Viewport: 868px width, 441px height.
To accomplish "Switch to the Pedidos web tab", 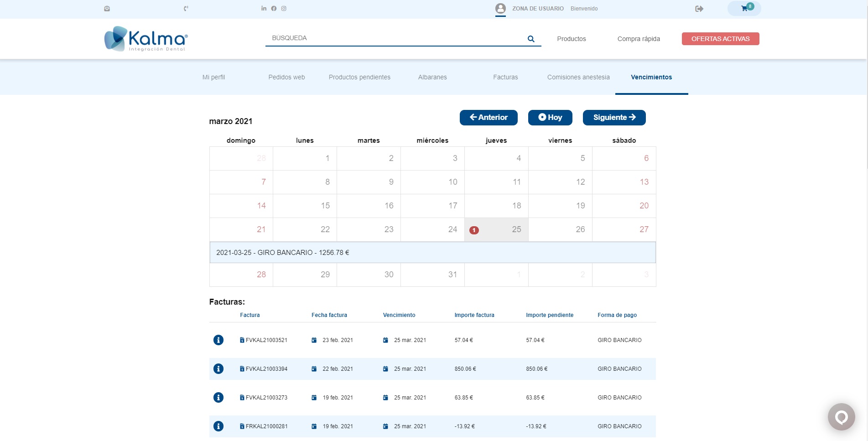I will (286, 77).
